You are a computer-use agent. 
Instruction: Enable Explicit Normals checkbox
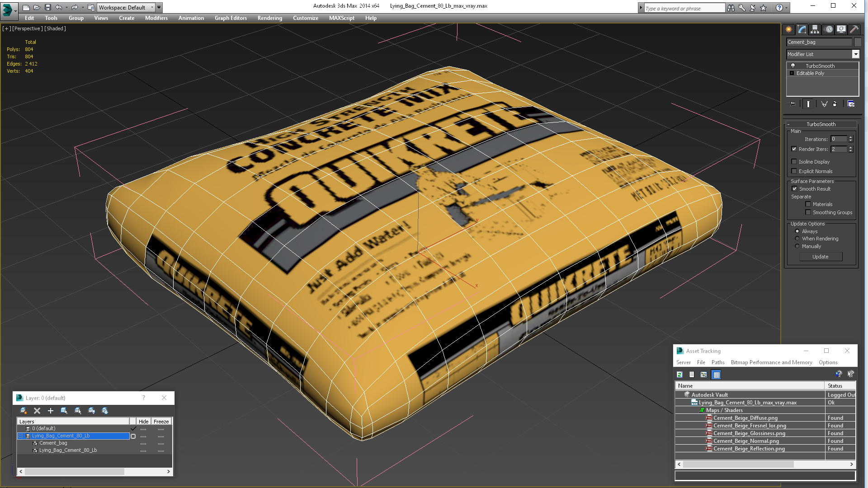click(x=794, y=171)
